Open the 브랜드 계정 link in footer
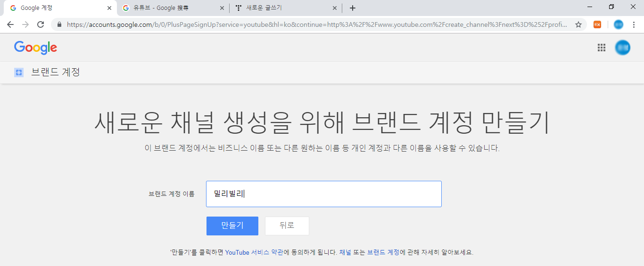Screen dimensions: 644x266 click(383, 252)
